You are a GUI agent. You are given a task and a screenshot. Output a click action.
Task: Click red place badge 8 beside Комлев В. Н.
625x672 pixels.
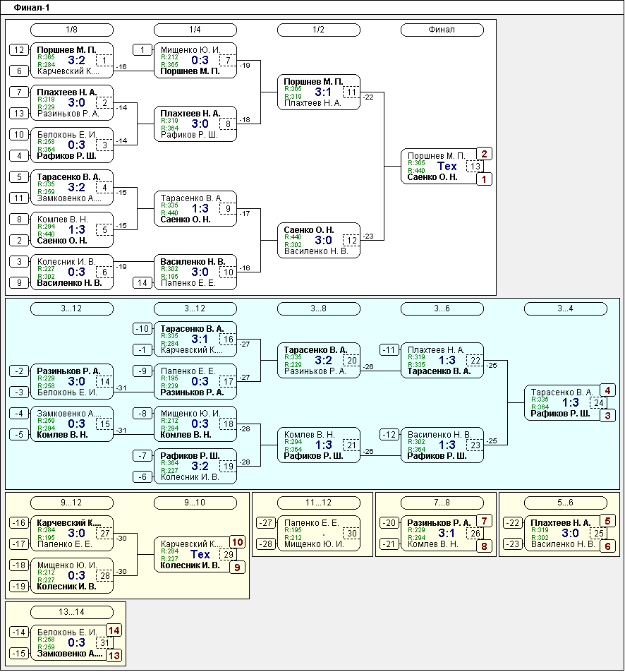pos(484,546)
